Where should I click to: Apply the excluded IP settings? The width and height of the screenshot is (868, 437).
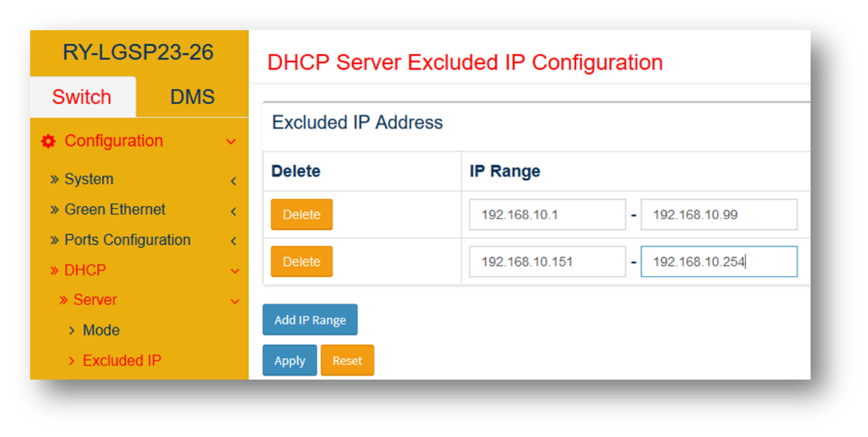coord(290,361)
